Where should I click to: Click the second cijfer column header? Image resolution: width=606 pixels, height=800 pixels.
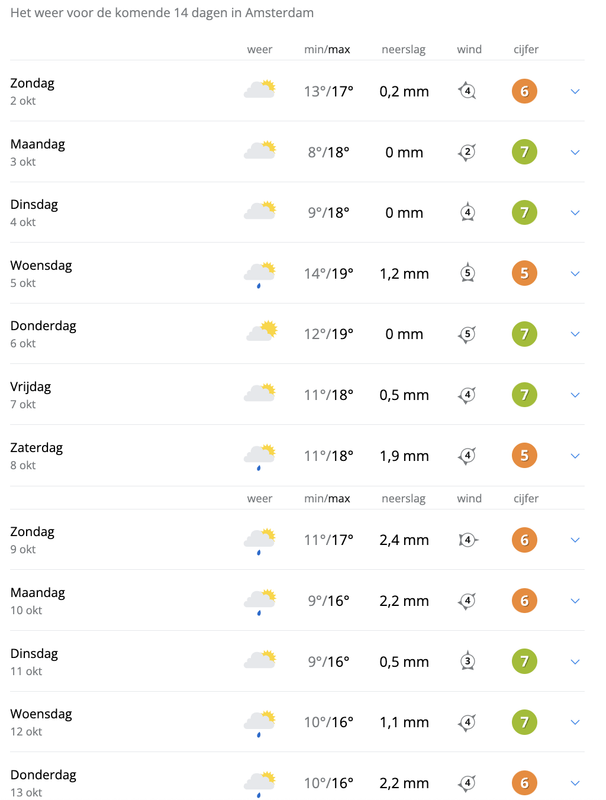(x=526, y=498)
